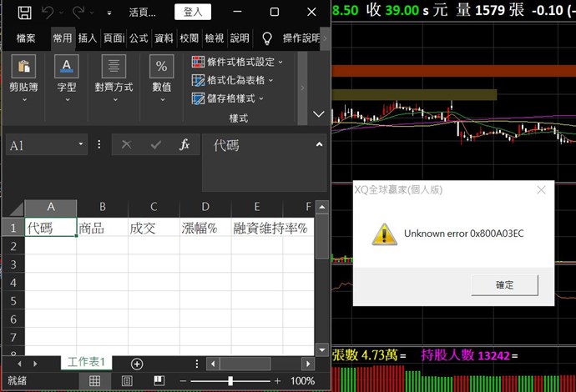Open 條件式格式設定 conditional formatting
The width and height of the screenshot is (576, 392).
click(x=237, y=62)
